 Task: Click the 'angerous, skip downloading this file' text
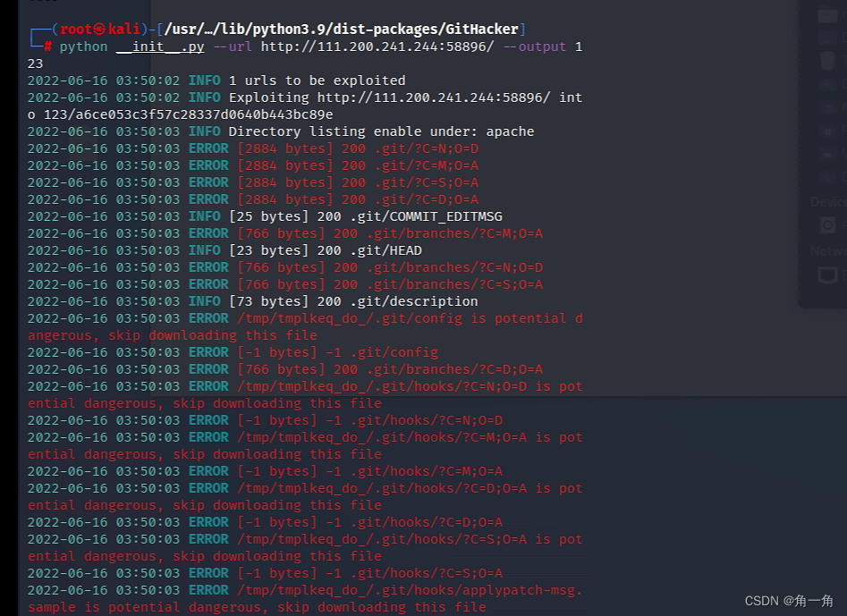tap(173, 336)
